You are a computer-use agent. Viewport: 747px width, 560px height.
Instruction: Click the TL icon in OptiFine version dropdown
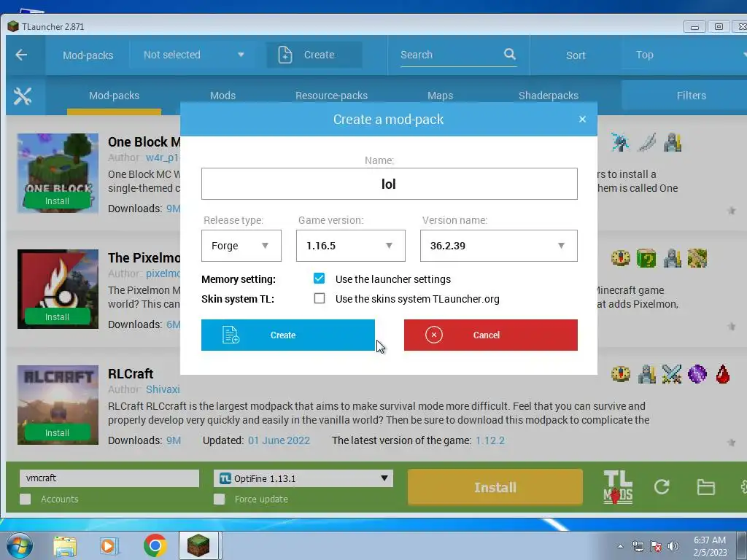225,478
